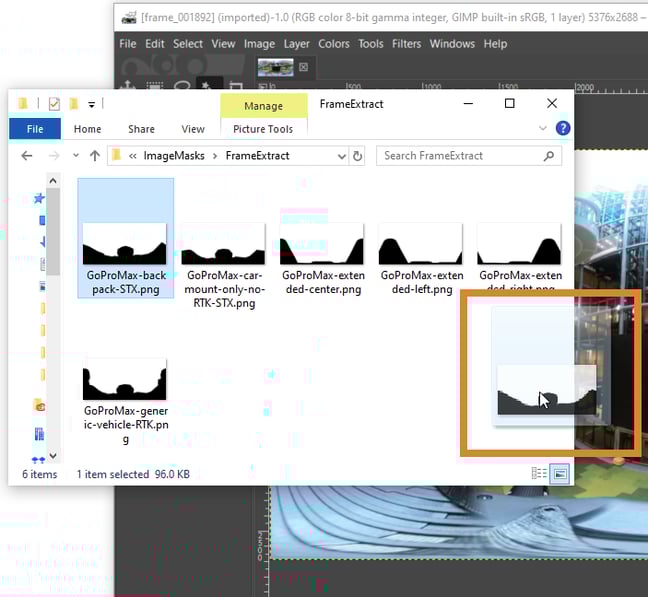Refresh the FrameExtract folder view
This screenshot has height=597, width=648.
click(358, 156)
